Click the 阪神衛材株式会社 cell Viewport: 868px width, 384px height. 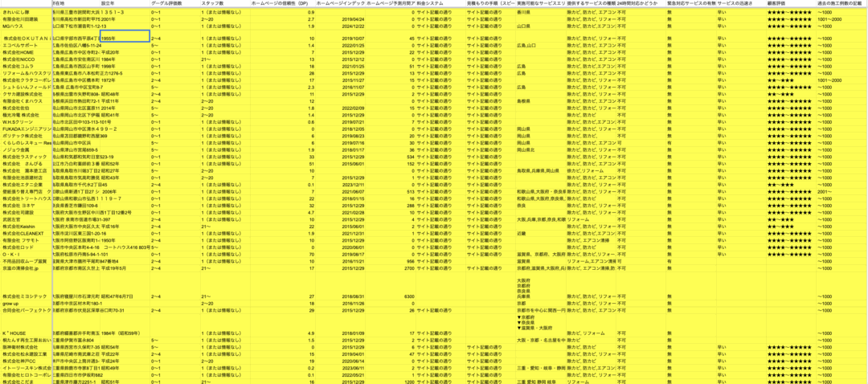[x=26, y=347]
